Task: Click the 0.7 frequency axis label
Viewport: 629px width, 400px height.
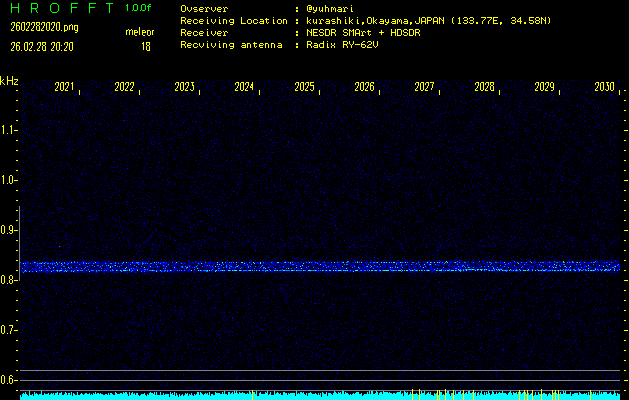Action: (x=9, y=330)
